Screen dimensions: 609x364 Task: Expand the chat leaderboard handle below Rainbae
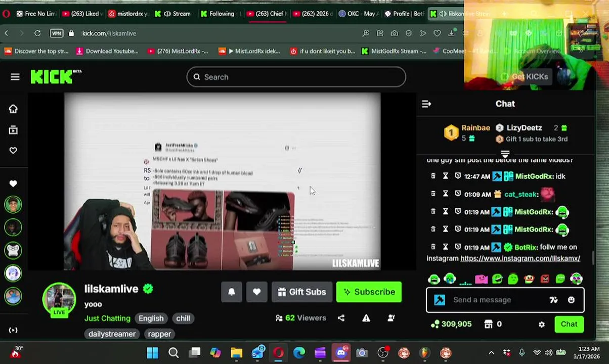tap(505, 153)
